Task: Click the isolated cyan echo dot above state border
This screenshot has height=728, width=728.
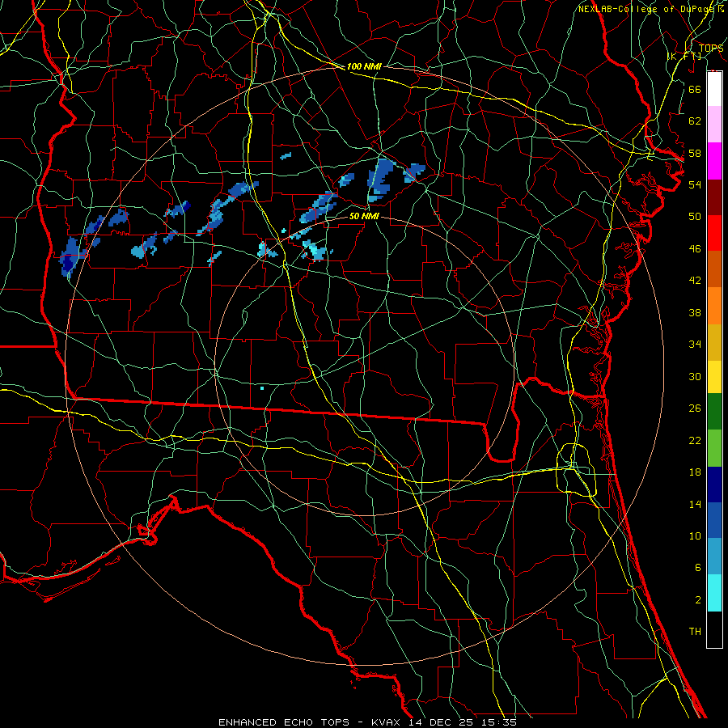Action: [262, 388]
